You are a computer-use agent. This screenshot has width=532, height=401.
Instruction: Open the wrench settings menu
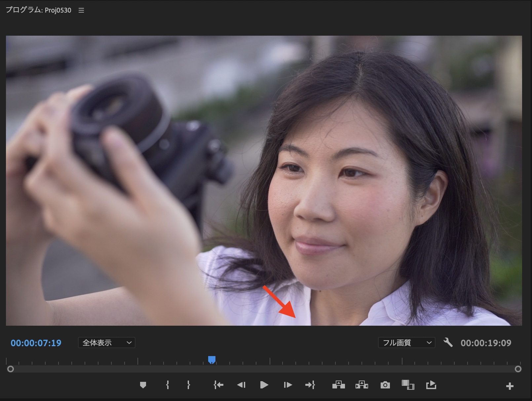click(x=448, y=342)
